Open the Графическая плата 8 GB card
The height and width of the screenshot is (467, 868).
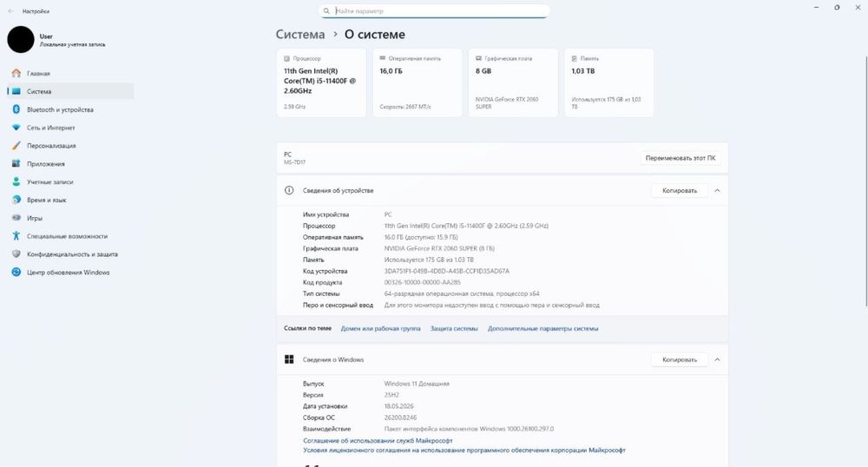pos(513,83)
